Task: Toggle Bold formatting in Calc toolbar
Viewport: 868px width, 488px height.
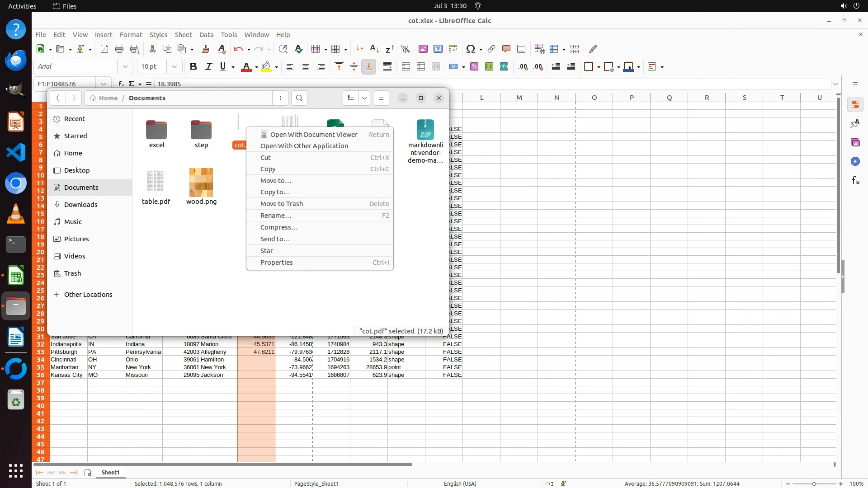Action: pos(193,67)
